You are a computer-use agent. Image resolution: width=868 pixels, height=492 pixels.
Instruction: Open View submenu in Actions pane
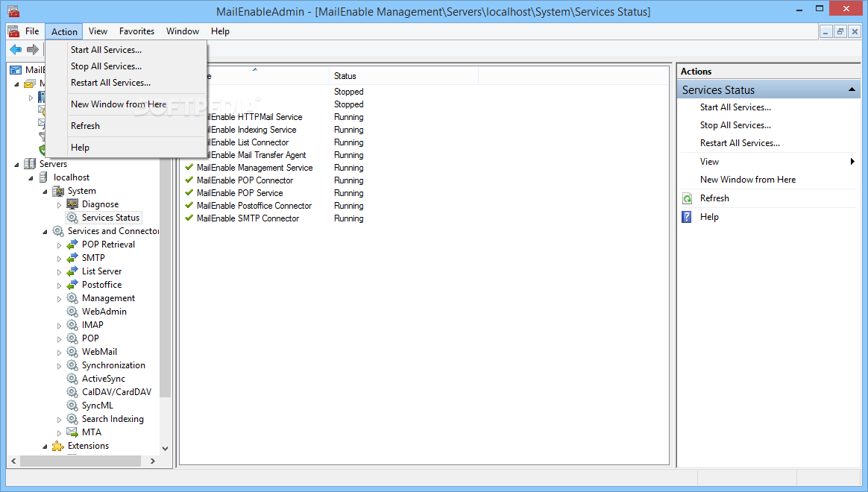point(778,162)
